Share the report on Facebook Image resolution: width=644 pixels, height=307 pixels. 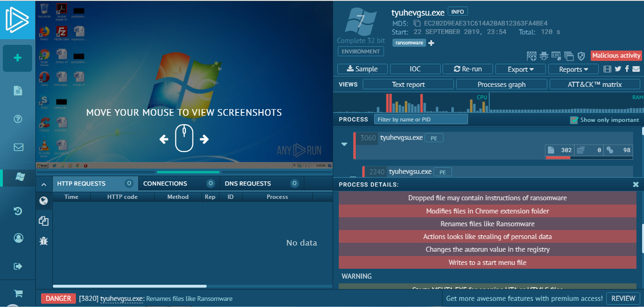coord(627,69)
